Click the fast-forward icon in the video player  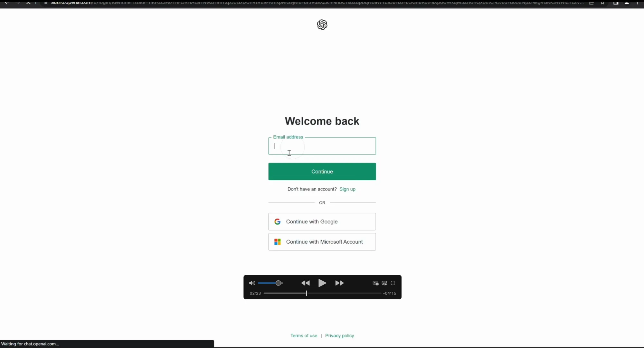point(339,283)
